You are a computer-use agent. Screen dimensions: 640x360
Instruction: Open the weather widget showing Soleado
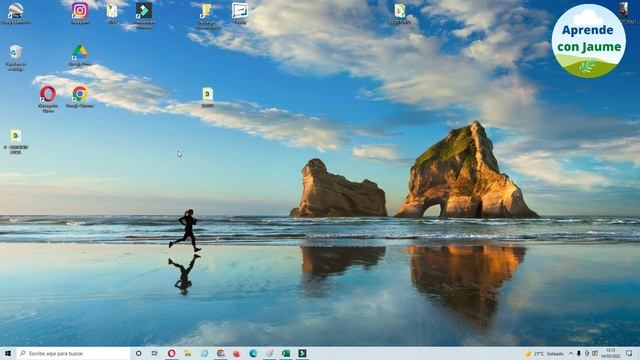point(544,353)
